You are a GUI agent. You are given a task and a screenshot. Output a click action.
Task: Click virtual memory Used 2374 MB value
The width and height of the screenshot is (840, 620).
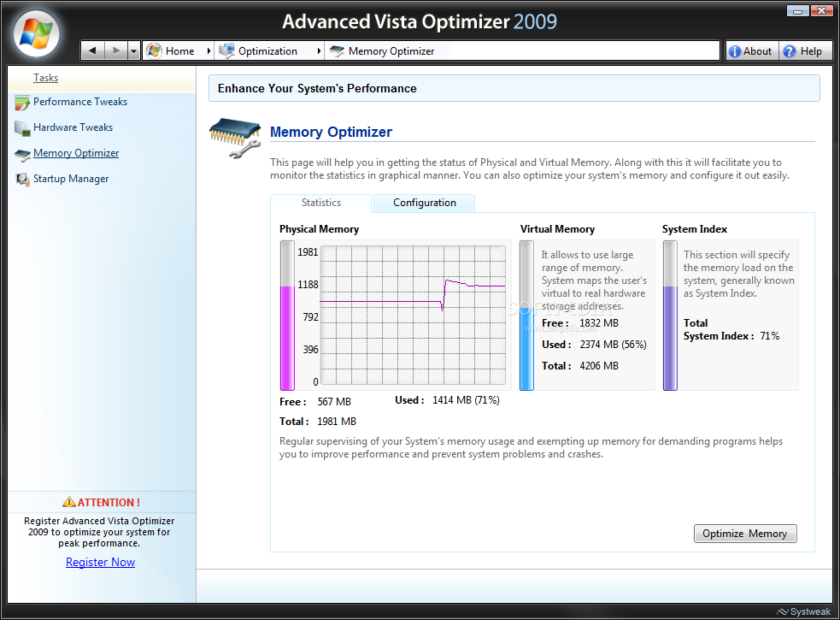613,345
